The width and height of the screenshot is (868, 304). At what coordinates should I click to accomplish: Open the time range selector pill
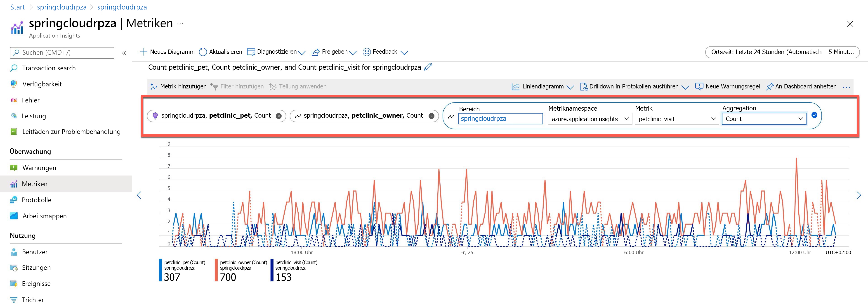pos(782,52)
